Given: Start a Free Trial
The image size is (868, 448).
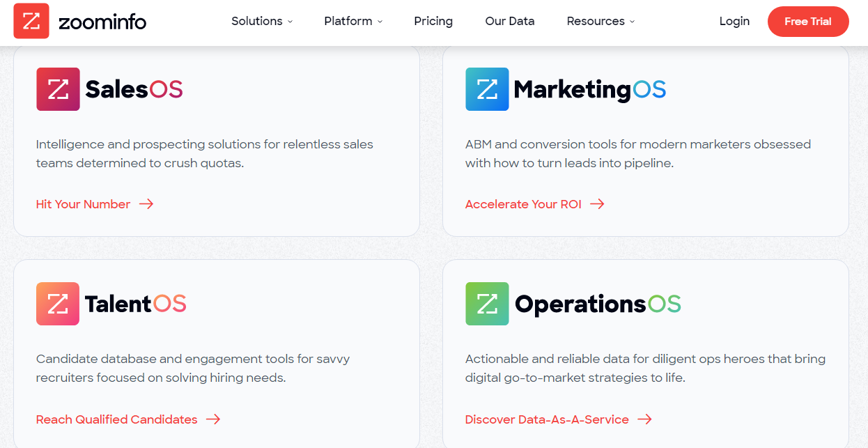Looking at the screenshot, I should pyautogui.click(x=808, y=22).
